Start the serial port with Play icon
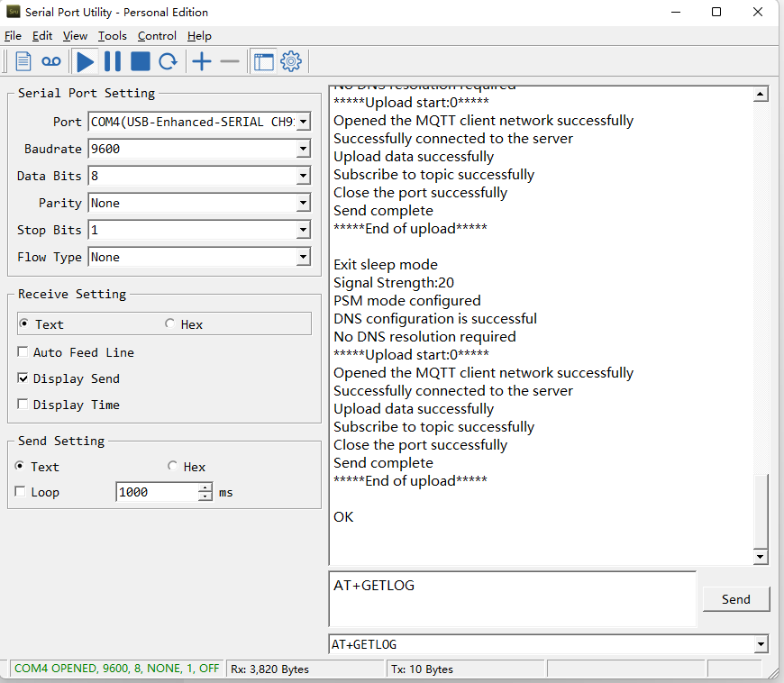784x683 pixels. (85, 61)
